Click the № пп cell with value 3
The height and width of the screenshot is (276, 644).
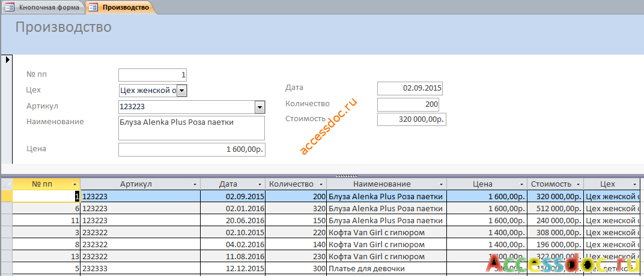[46, 233]
